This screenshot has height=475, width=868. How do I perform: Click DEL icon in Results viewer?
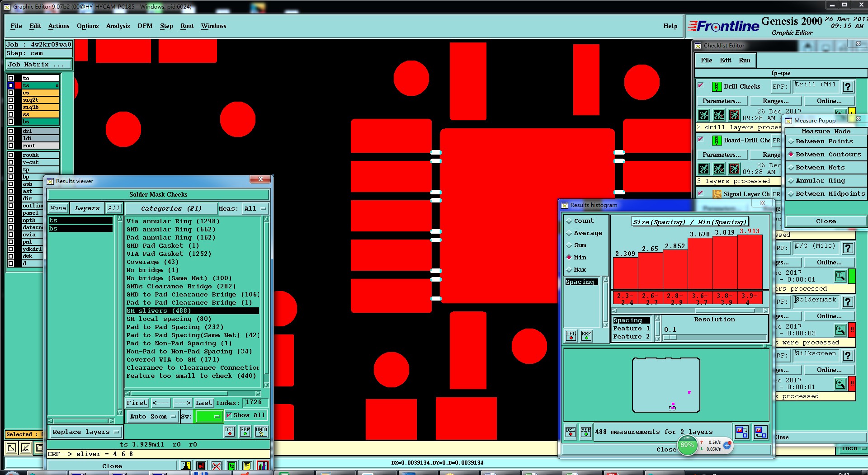coord(230,432)
